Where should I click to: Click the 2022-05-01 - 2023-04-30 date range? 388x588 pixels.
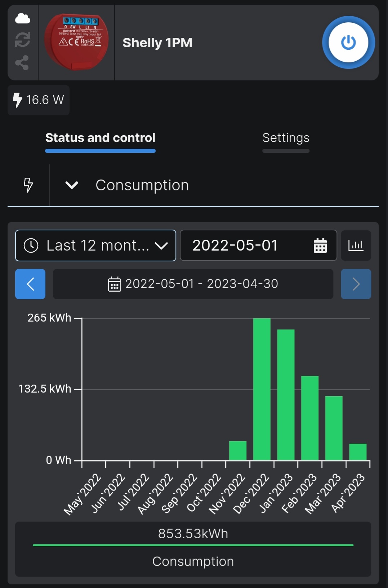point(193,284)
